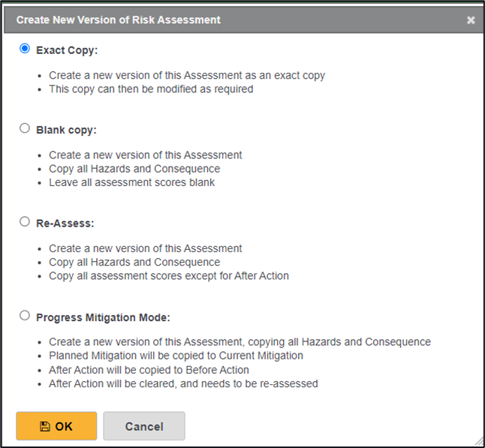Click the dialog title 'Create New Version of Risk Assessment'

click(x=119, y=20)
